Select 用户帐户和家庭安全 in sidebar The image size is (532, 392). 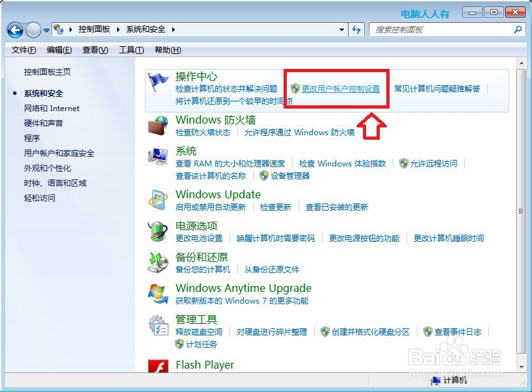pyautogui.click(x=59, y=153)
